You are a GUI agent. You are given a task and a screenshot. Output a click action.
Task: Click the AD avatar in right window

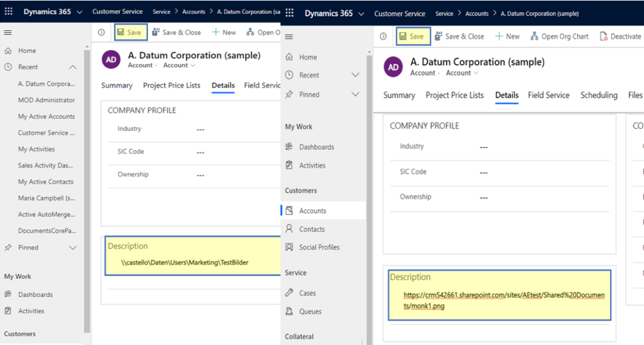point(393,67)
